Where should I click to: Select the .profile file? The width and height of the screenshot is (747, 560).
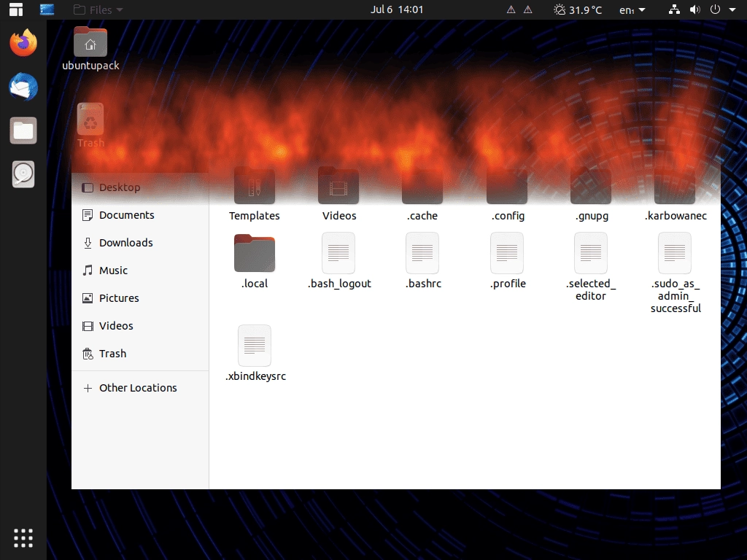(508, 262)
